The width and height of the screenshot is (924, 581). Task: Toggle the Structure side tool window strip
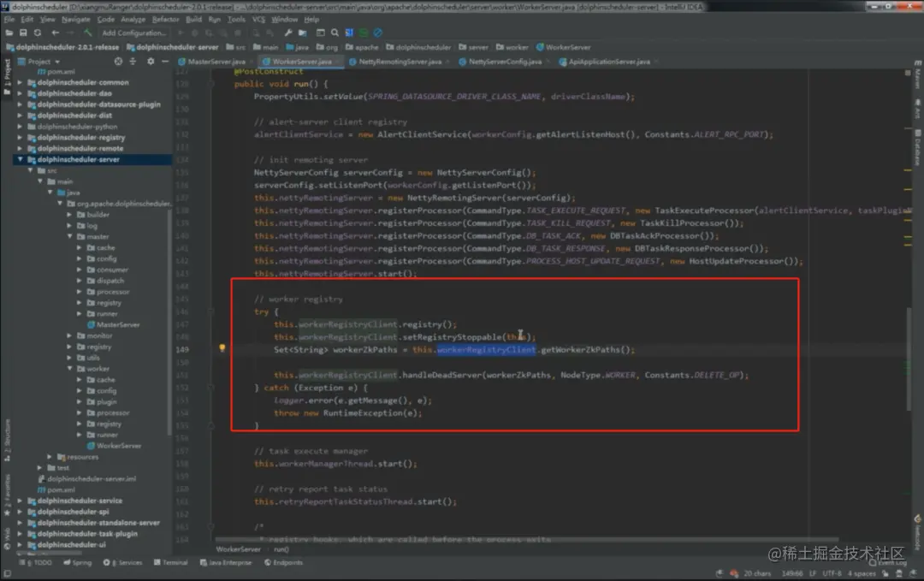(7, 440)
